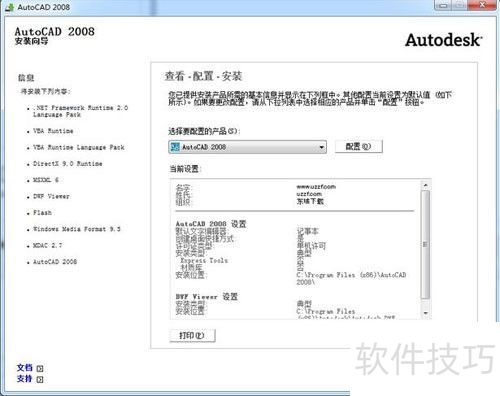Click the settings list scroll down arrow

click(425, 313)
